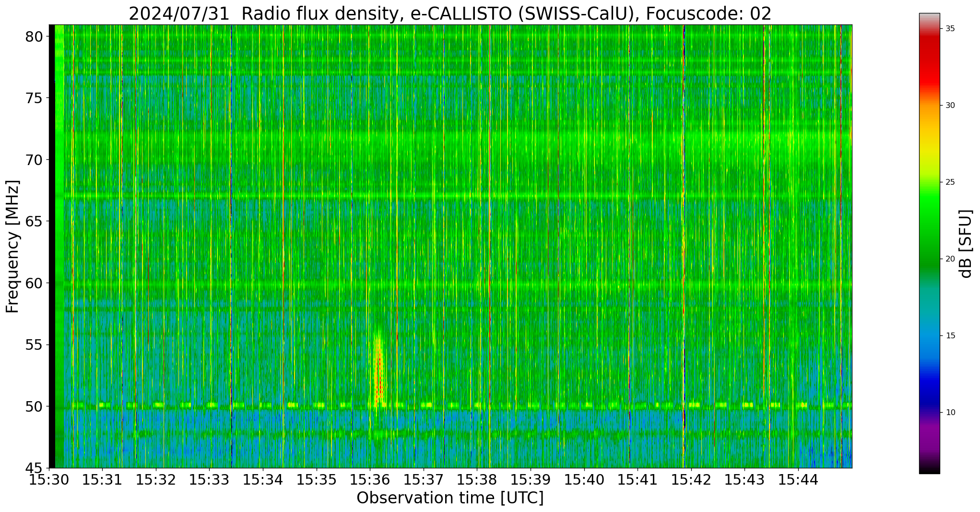Click the 15:41 time tick label
980x512 pixels.
coord(638,479)
